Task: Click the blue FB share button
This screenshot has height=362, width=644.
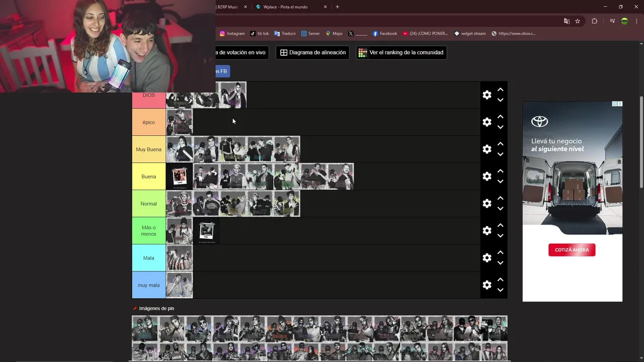Action: coord(222,71)
